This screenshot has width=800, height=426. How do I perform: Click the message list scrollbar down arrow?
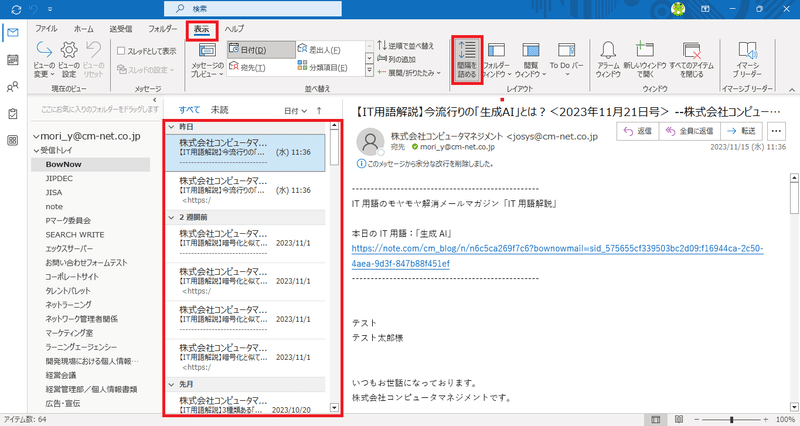pos(334,407)
